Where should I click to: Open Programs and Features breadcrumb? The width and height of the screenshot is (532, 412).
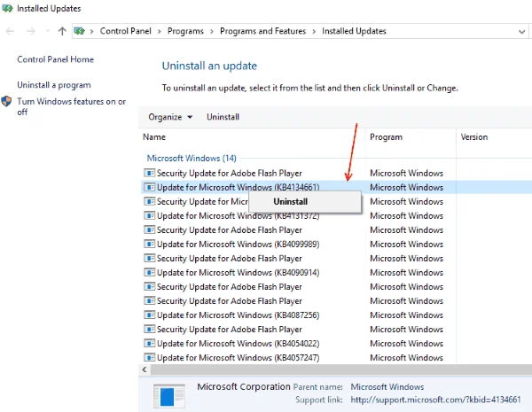coord(262,31)
